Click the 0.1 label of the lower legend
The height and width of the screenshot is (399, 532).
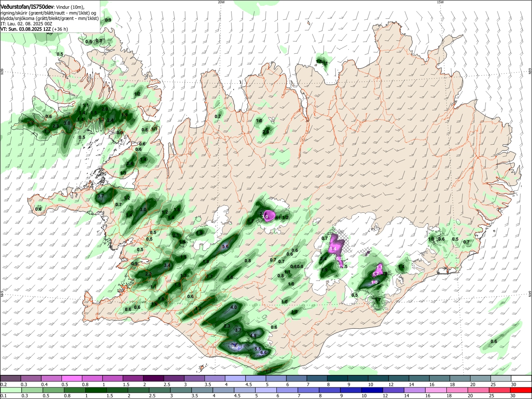[x=3, y=396]
